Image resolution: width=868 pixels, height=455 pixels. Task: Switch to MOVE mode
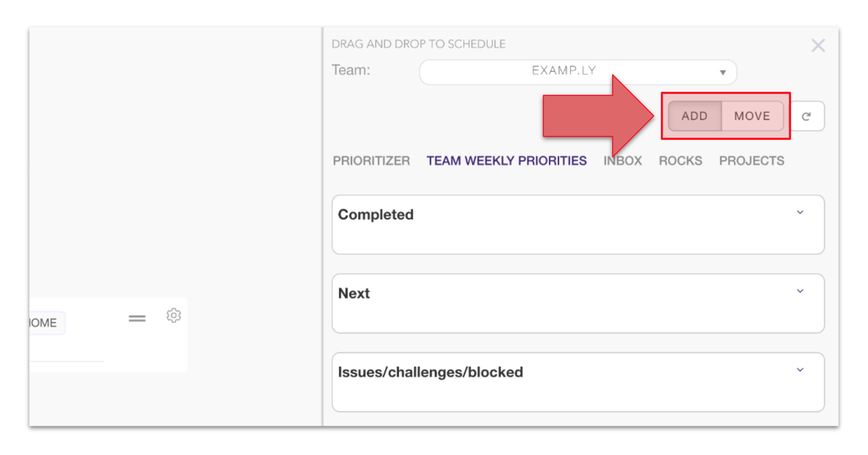click(x=752, y=116)
